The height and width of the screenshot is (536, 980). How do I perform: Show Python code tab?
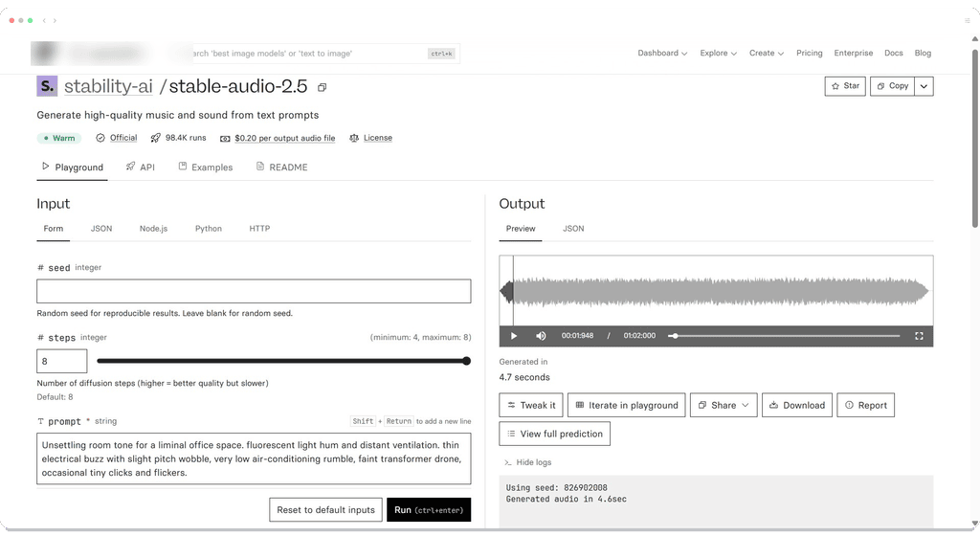(x=208, y=229)
